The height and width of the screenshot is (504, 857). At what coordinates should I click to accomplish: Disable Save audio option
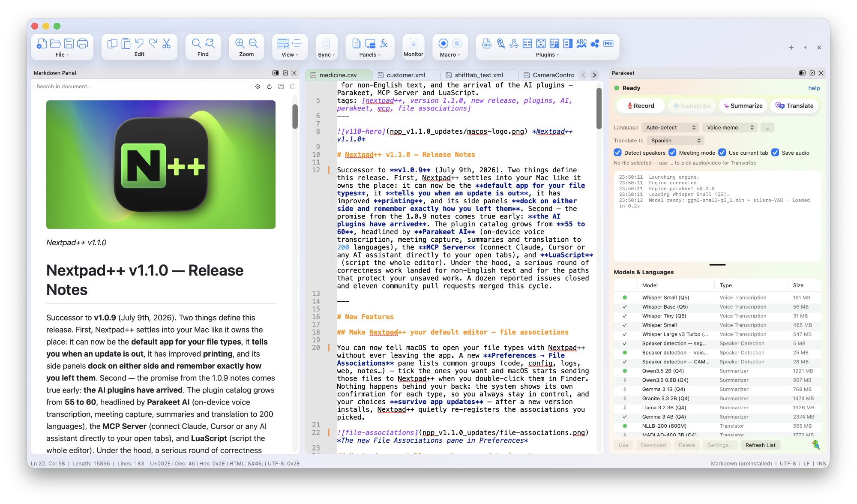[775, 153]
